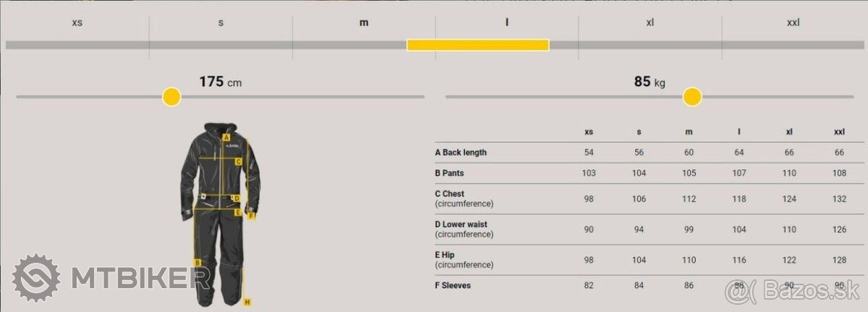868x312 pixels.
Task: Click marker C on the suit chest
Action: [x=238, y=162]
